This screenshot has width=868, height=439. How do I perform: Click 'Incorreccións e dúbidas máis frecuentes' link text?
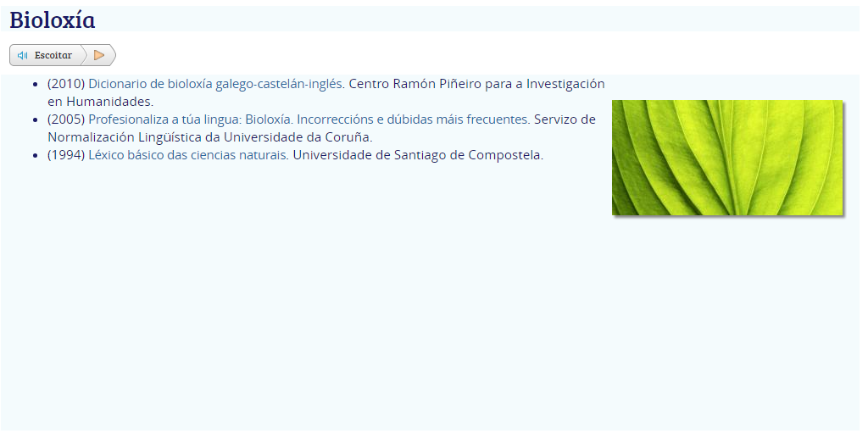tap(413, 119)
